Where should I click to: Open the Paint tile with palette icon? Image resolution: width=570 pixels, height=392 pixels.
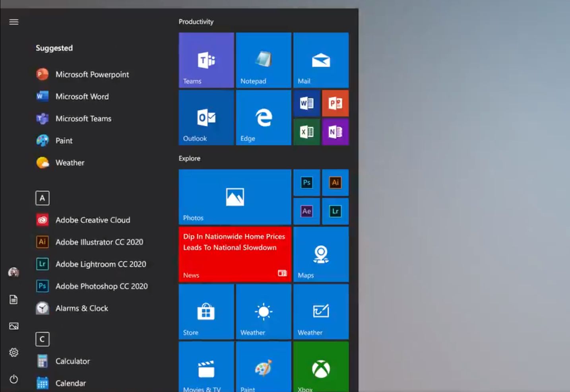click(264, 367)
